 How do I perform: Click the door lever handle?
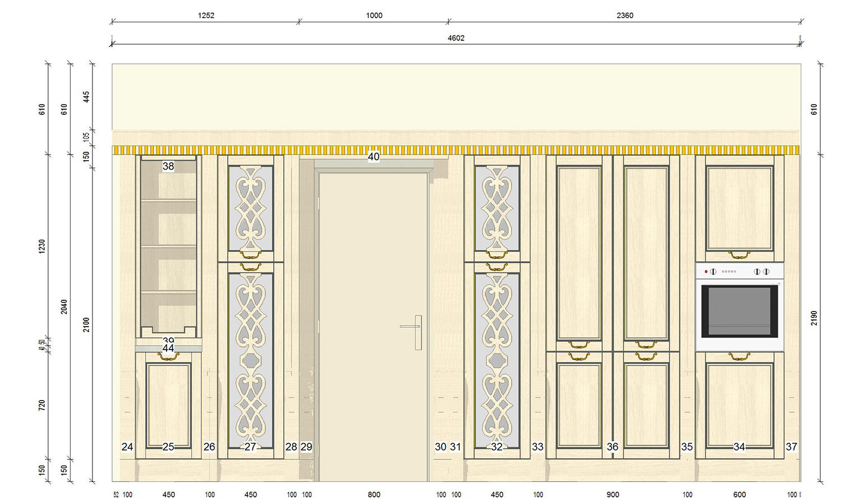411,326
